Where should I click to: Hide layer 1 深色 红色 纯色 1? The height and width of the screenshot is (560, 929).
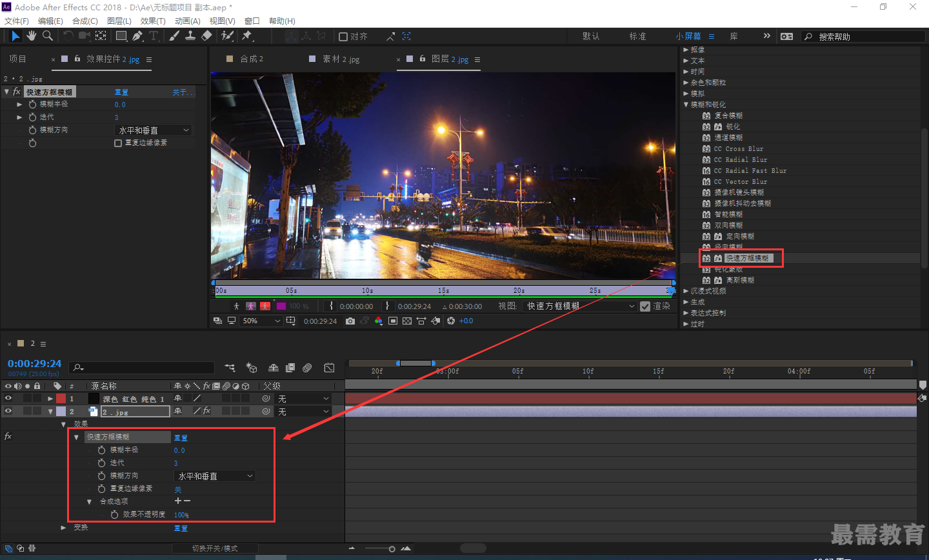[8, 399]
